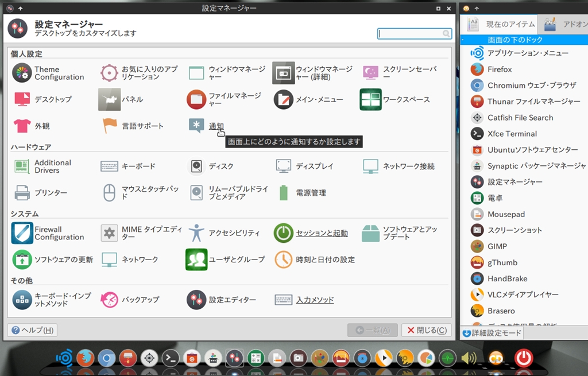The image size is (588, 376).
Task: Open 入力メソッド settings
Action: point(304,300)
